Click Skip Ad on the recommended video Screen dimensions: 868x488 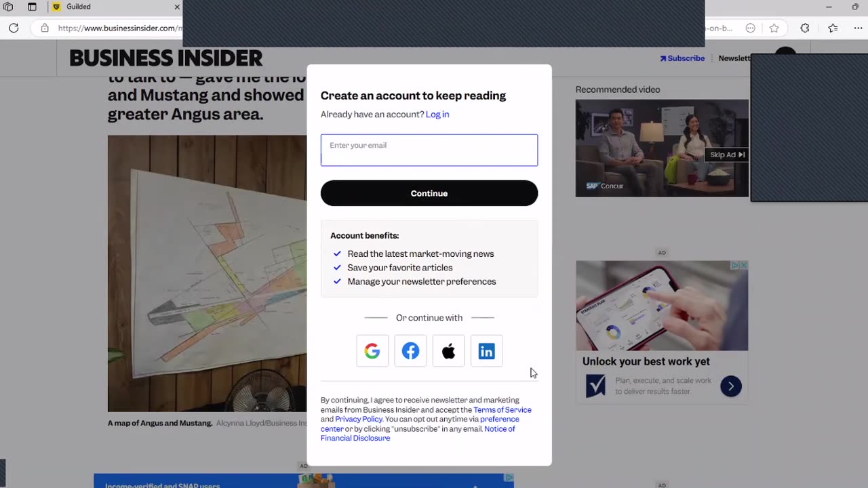727,155
